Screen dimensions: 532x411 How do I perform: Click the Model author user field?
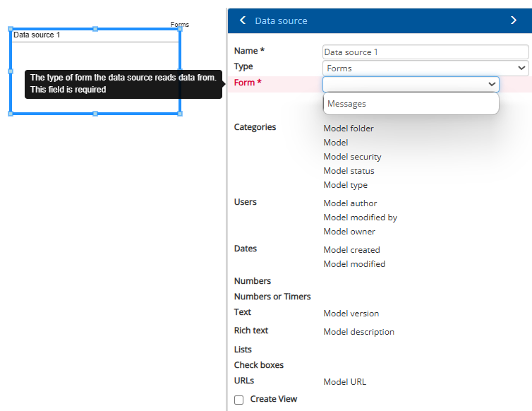point(349,203)
